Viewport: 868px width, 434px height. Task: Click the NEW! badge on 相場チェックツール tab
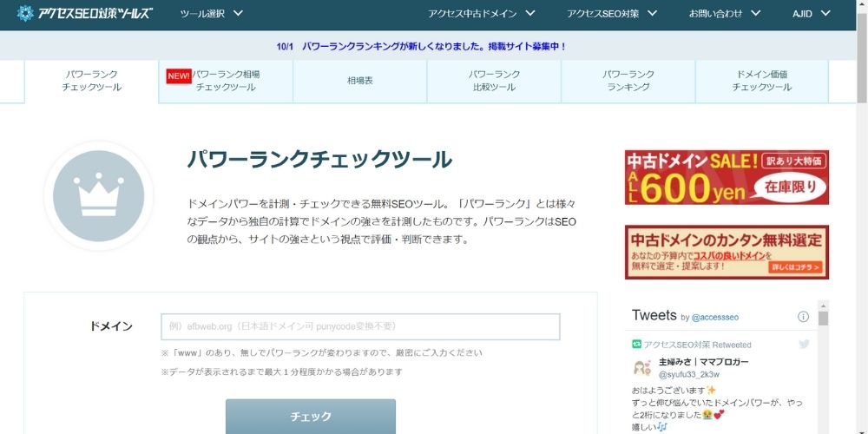point(179,76)
